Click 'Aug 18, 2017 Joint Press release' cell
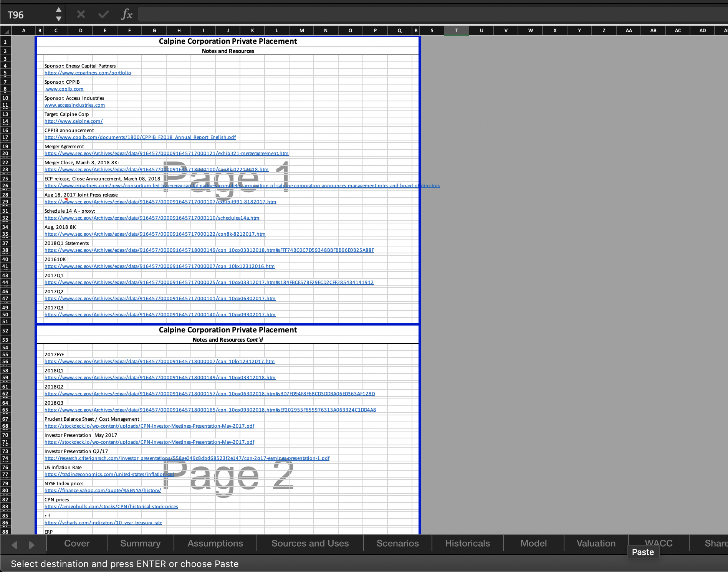 (x=81, y=195)
